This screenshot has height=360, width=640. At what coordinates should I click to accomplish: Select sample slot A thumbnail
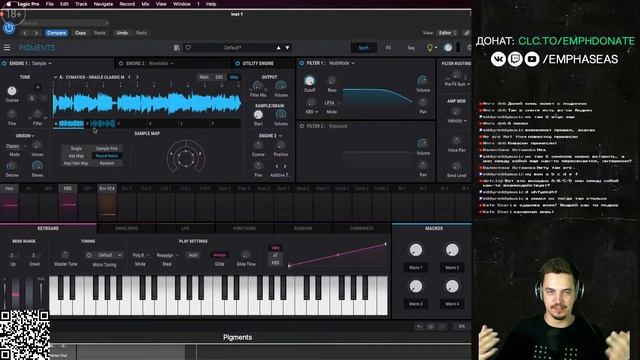pyautogui.click(x=69, y=124)
